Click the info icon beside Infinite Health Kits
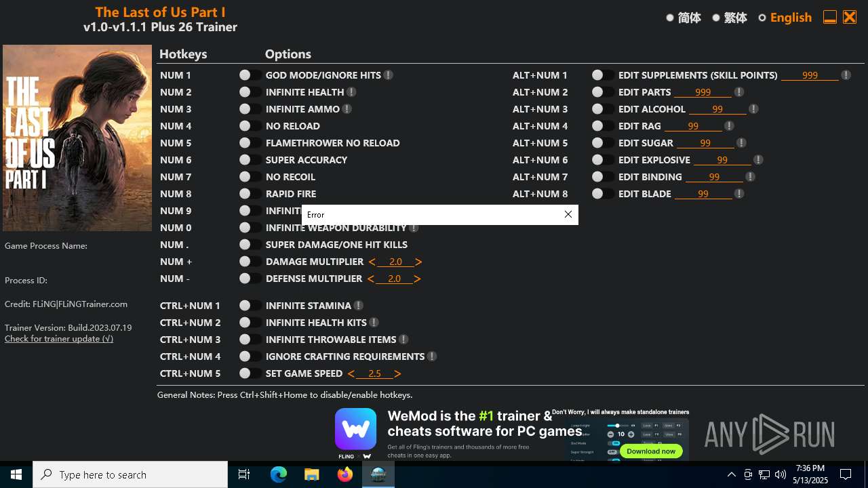Image resolution: width=868 pixels, height=488 pixels. pyautogui.click(x=374, y=323)
